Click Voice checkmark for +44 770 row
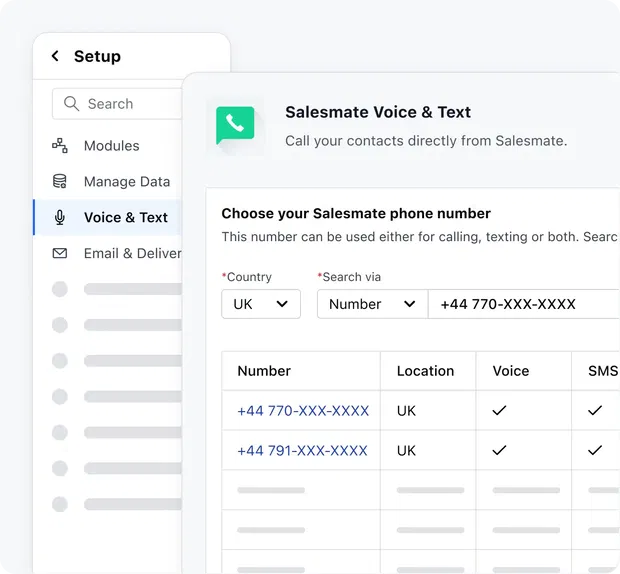 coord(499,410)
